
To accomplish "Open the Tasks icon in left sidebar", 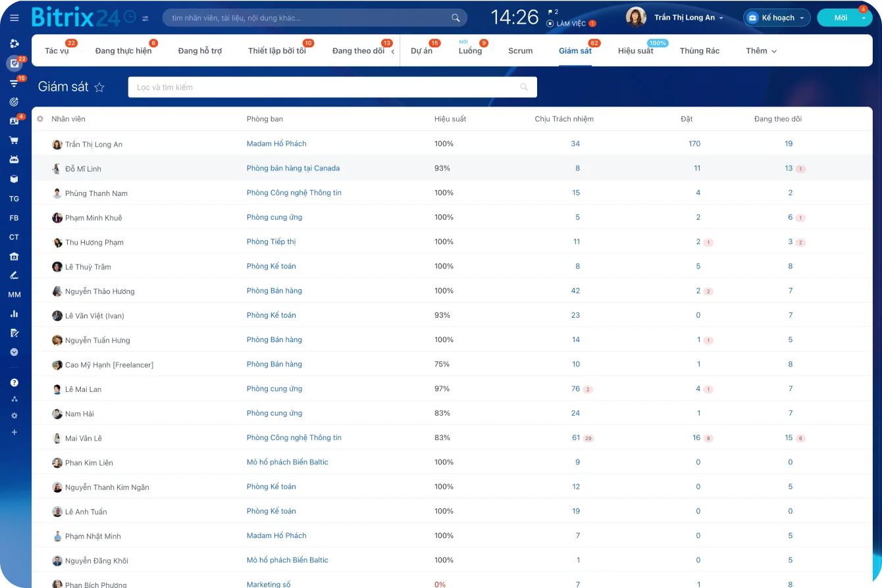I will pyautogui.click(x=14, y=64).
